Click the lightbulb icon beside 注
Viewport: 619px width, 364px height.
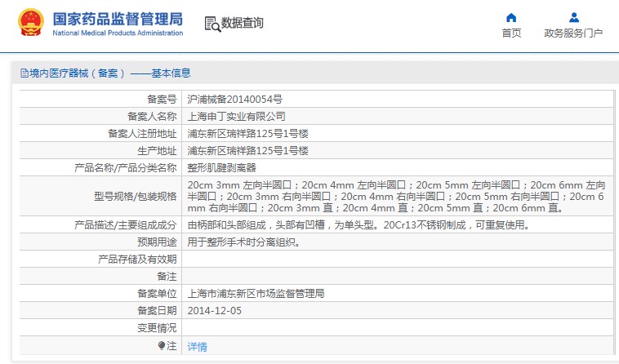162,346
